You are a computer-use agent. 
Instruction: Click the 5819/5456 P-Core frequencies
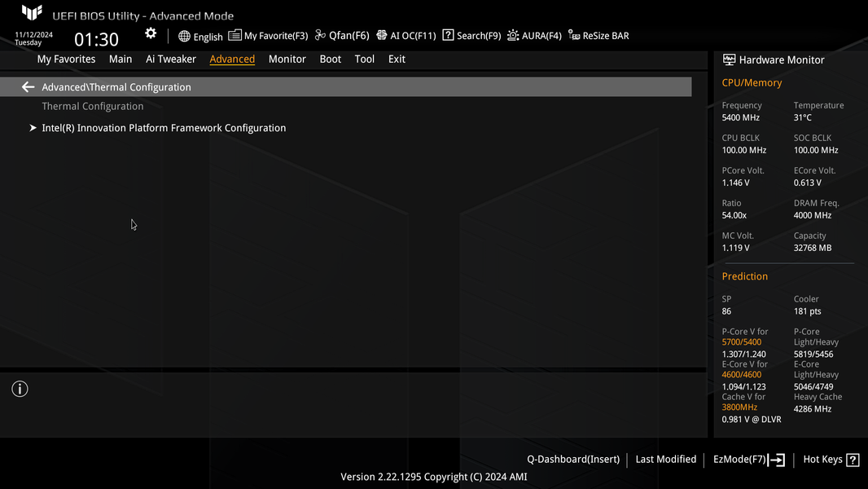point(813,355)
